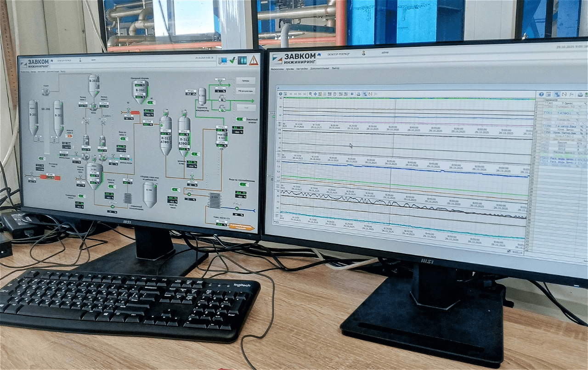
Task: Pause the trend chart with pause icon
Action: click(x=352, y=94)
